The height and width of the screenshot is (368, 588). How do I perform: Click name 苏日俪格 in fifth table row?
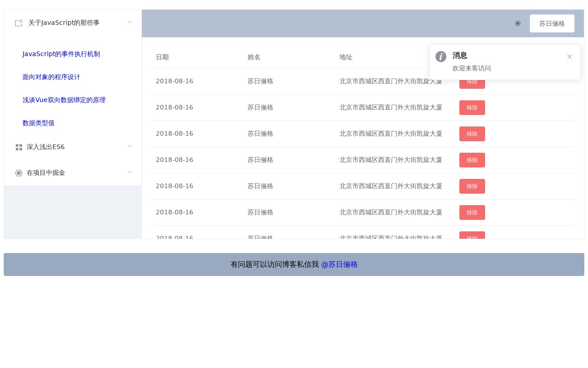coord(260,186)
